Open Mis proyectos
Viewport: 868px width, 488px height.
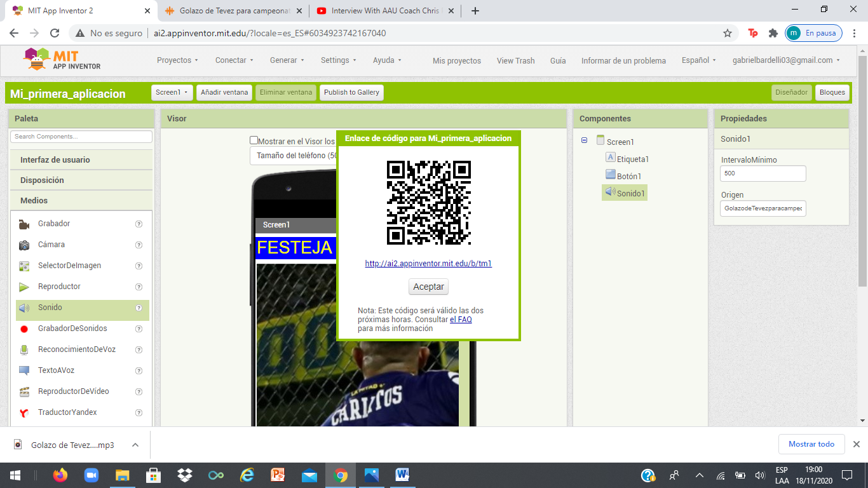click(x=457, y=61)
